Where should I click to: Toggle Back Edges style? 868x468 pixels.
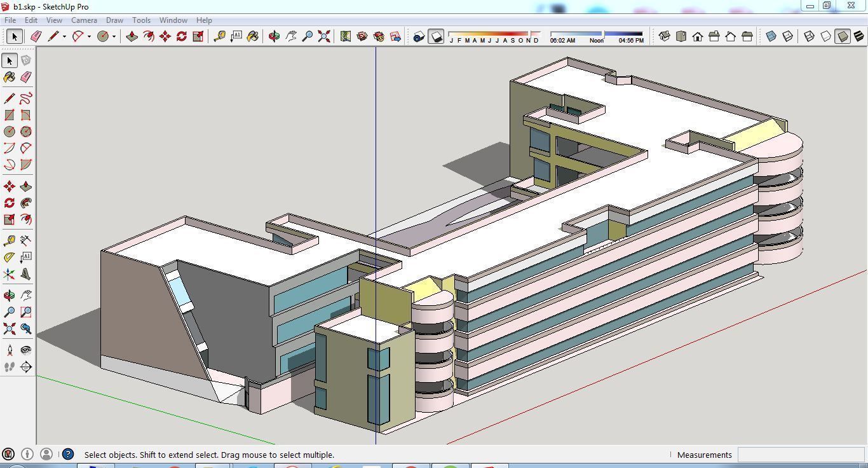point(787,36)
